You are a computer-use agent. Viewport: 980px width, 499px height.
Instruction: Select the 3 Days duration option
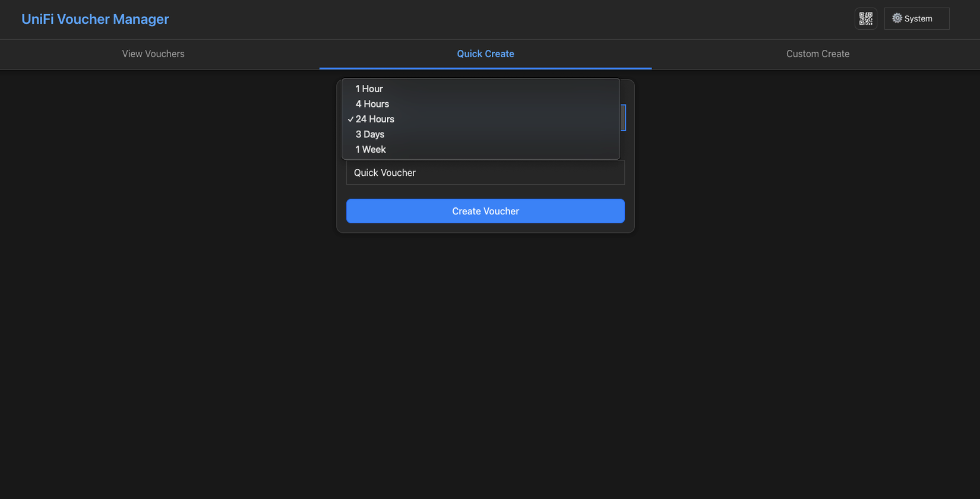click(481, 134)
